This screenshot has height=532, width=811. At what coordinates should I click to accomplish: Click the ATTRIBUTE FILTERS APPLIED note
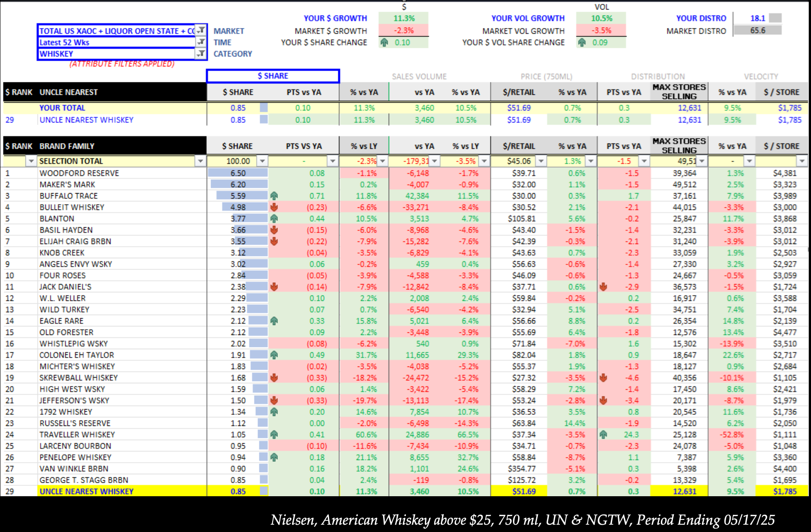point(122,64)
